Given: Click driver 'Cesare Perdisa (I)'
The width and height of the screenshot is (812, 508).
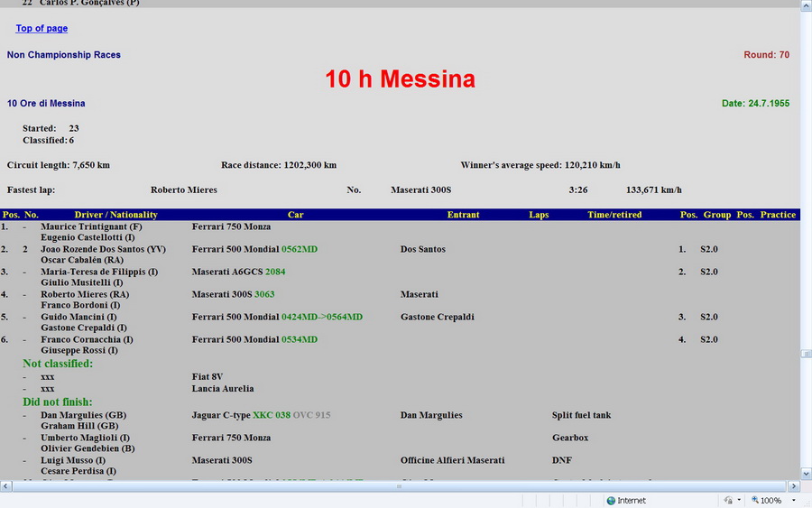Looking at the screenshot, I should point(78,471).
